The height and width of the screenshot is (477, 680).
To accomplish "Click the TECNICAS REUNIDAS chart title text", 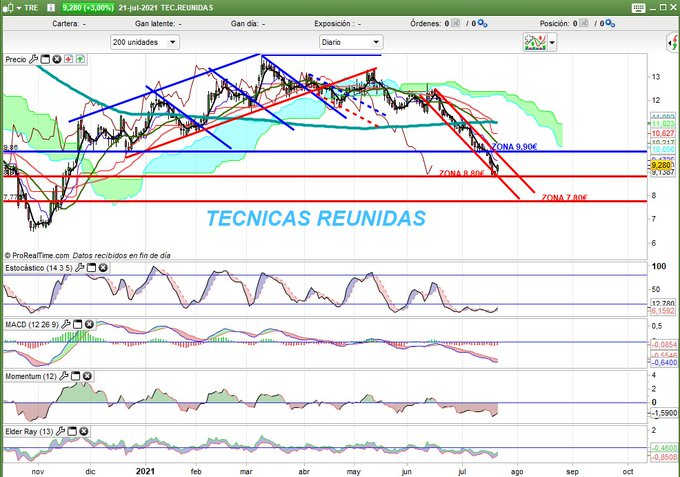I will (x=316, y=218).
